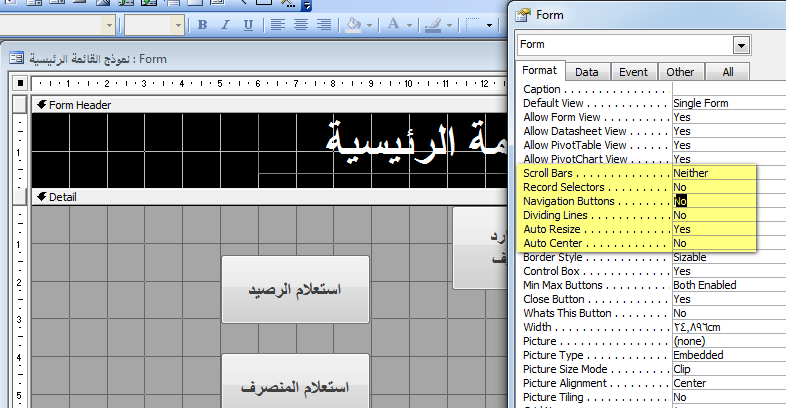Image resolution: width=786 pixels, height=408 pixels.
Task: Toggle Bold formatting in the toolbar
Action: (203, 25)
